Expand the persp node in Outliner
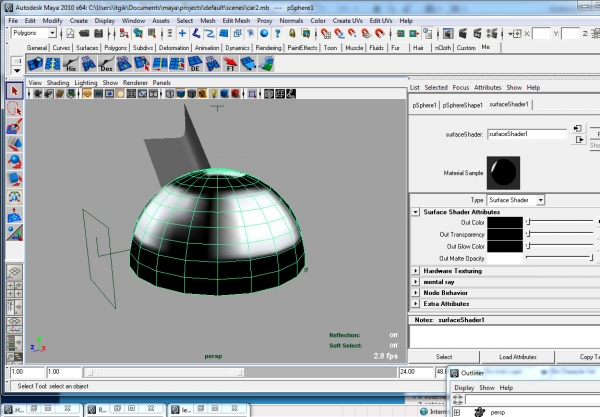The width and height of the screenshot is (600, 417). point(457,412)
